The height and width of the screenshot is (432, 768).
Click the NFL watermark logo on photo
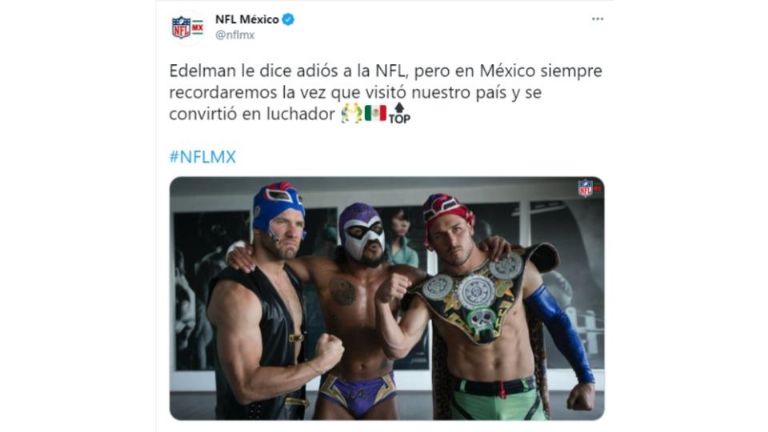coord(588,188)
